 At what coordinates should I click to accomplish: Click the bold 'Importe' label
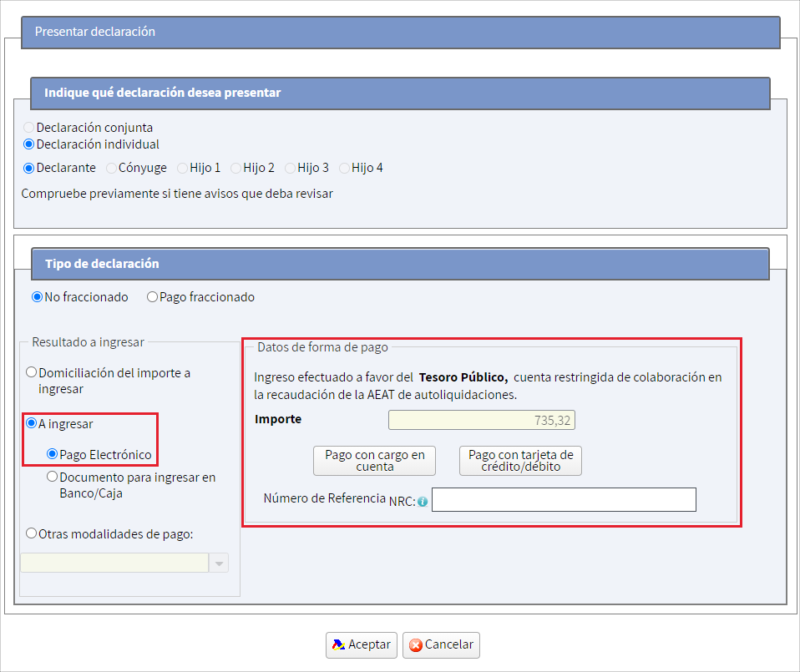278,419
